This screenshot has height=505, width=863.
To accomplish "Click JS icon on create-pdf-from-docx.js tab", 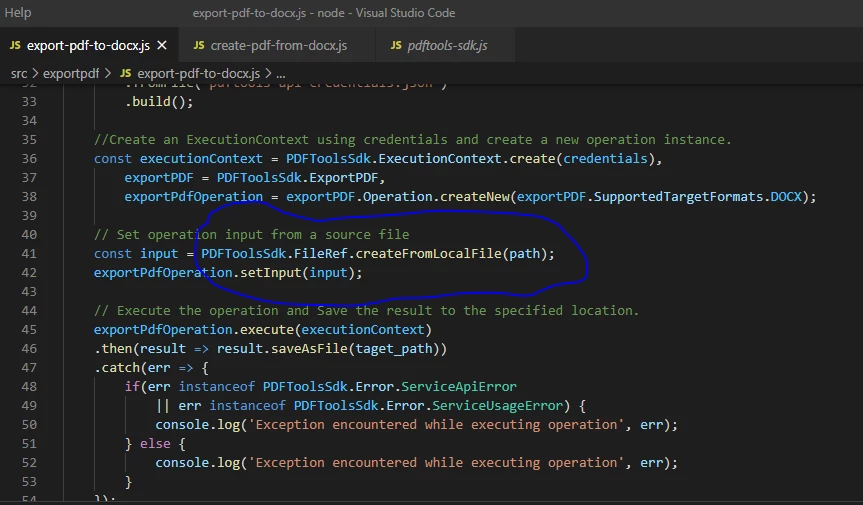I will click(199, 46).
